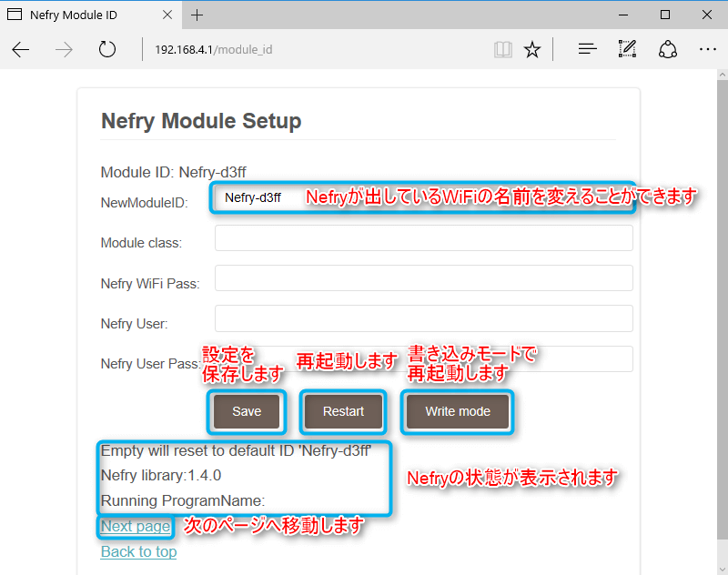Follow the Back to top link
728x575 pixels.
tap(139, 551)
